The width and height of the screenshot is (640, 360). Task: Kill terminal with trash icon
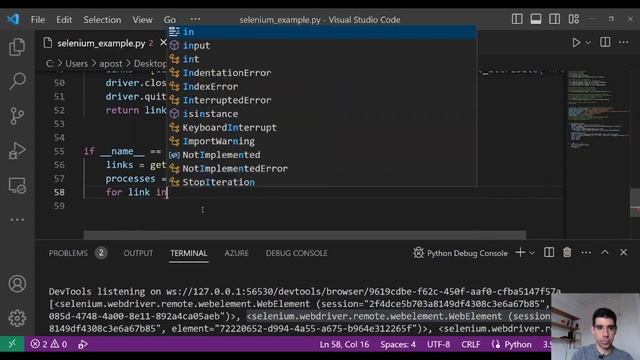point(567,253)
